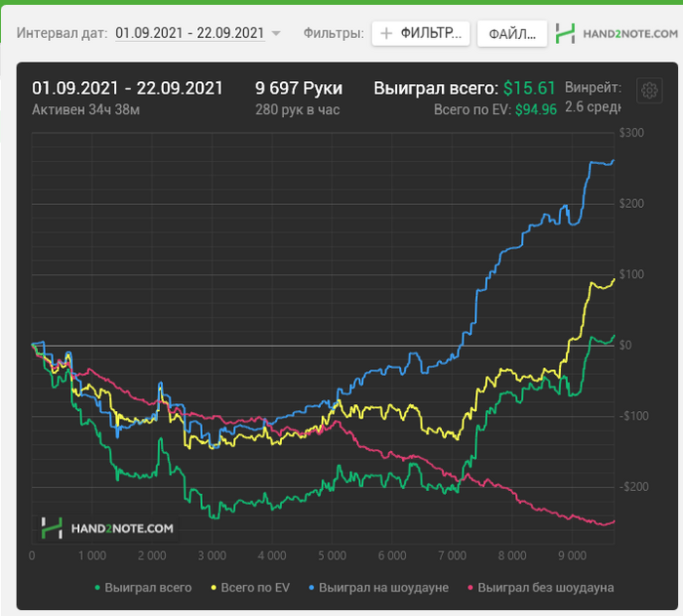
Task: Toggle the "Всего по EV" yellow legend series
Action: point(251,588)
